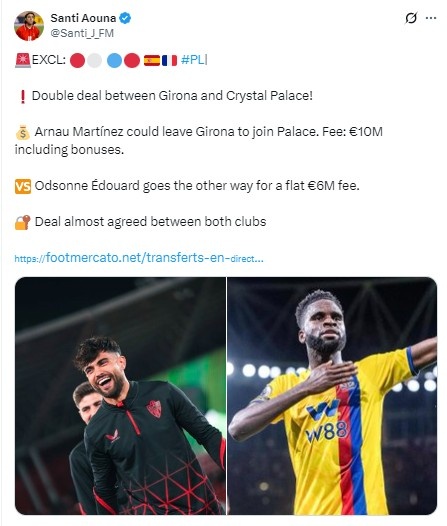The height and width of the screenshot is (526, 447).
Task: Open the footmercato.net article link
Action: tap(139, 258)
